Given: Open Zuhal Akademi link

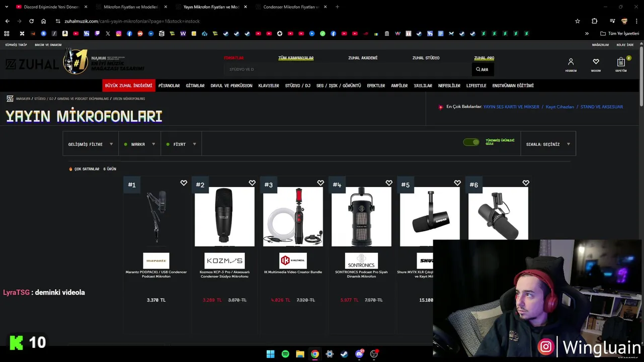Looking at the screenshot, I should (363, 58).
